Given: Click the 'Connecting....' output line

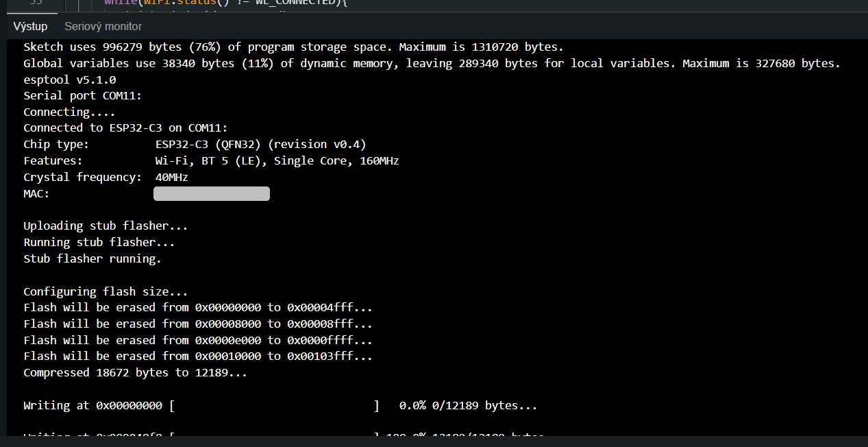Looking at the screenshot, I should pos(69,112).
